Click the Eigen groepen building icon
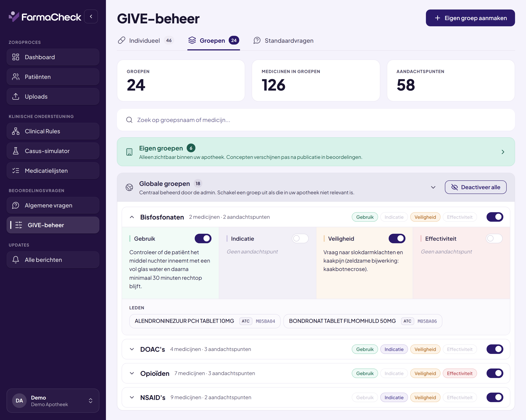This screenshot has width=526, height=420. pyautogui.click(x=129, y=152)
